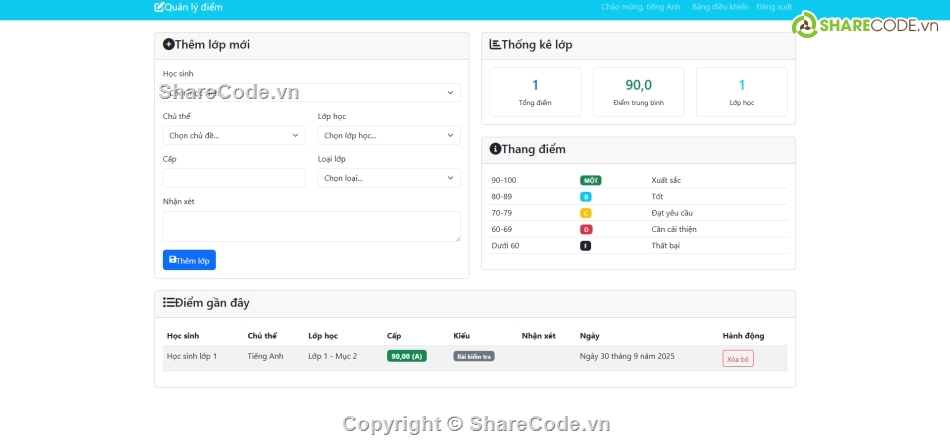Click Đăng xuất to log out
Viewport: 950px width, 446px height.
click(x=773, y=7)
